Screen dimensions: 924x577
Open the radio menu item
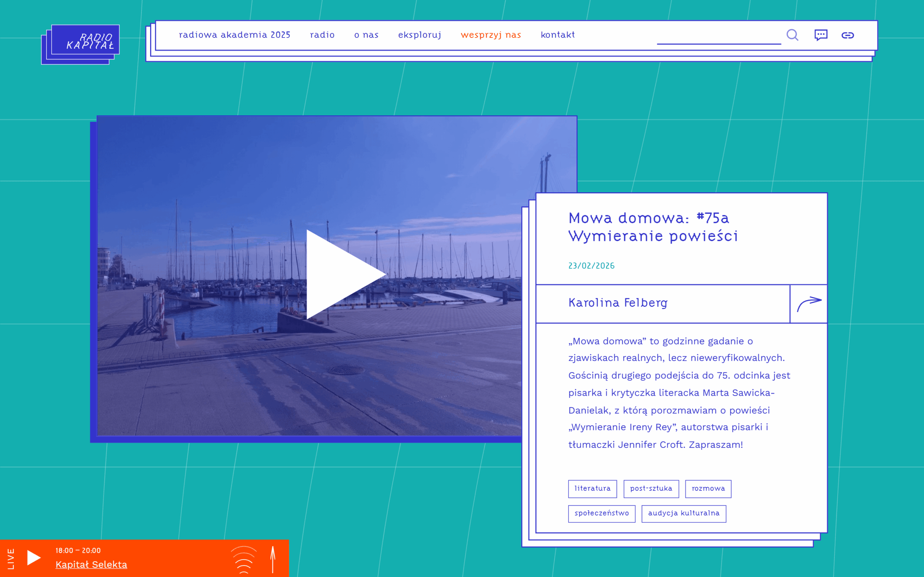coord(322,35)
